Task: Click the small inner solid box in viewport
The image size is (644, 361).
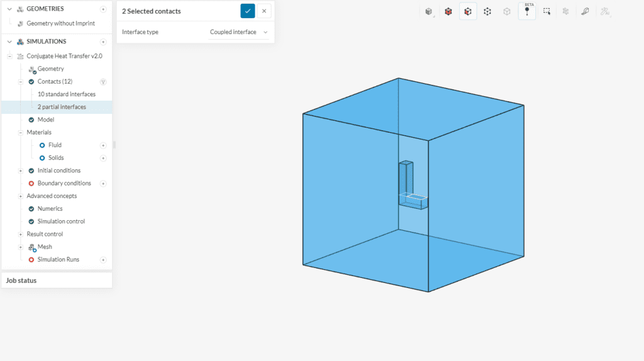Action: [405, 178]
